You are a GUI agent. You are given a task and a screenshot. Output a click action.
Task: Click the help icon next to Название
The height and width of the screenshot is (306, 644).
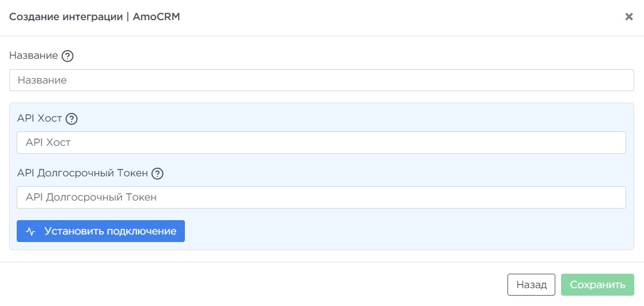click(67, 56)
